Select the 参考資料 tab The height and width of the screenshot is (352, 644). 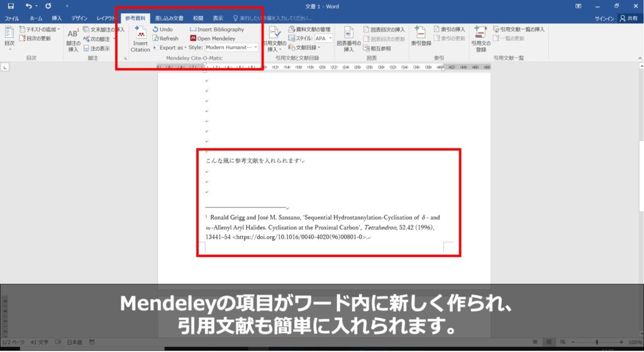coord(135,18)
